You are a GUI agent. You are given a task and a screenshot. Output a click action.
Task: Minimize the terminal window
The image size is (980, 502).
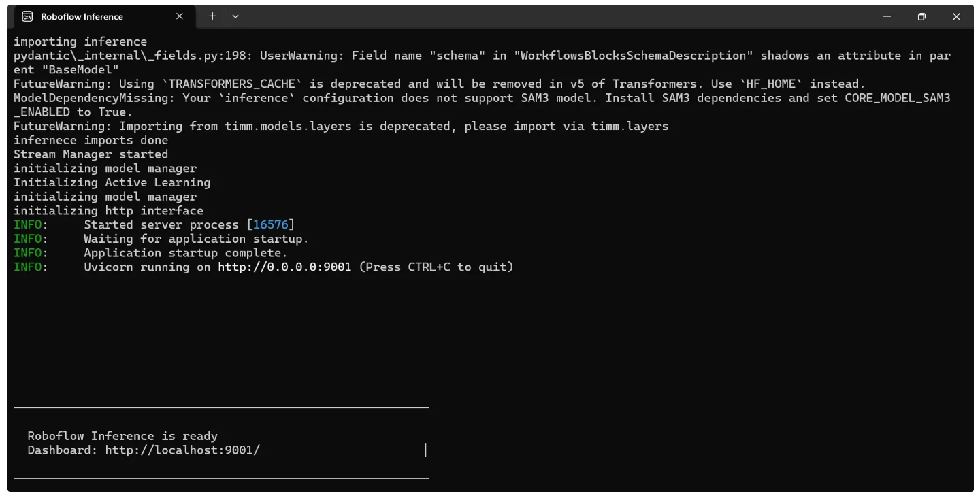coord(887,16)
